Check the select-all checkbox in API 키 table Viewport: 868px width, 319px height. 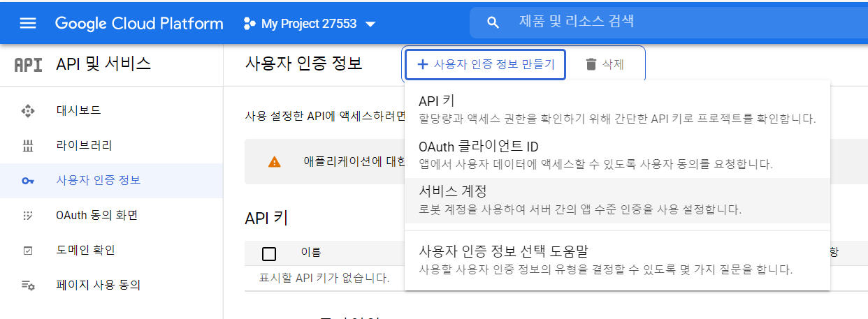click(x=269, y=253)
